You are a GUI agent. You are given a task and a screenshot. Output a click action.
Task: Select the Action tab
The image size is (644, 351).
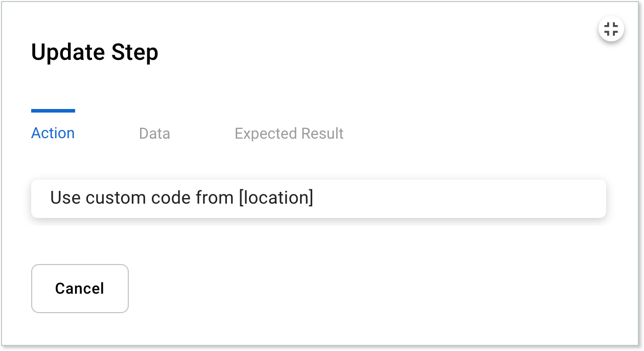(x=53, y=133)
